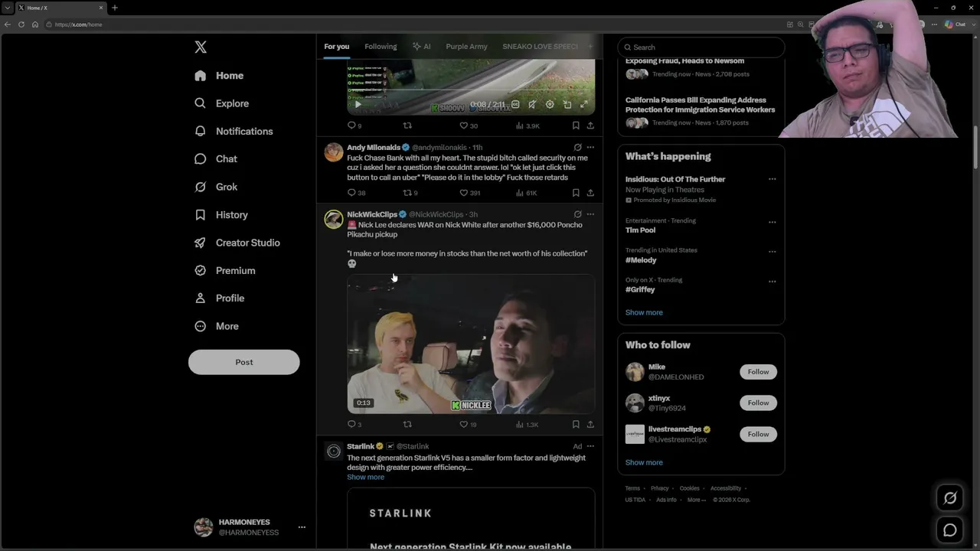Image resolution: width=980 pixels, height=551 pixels.
Task: Switch to the Following tab
Action: [x=381, y=47]
